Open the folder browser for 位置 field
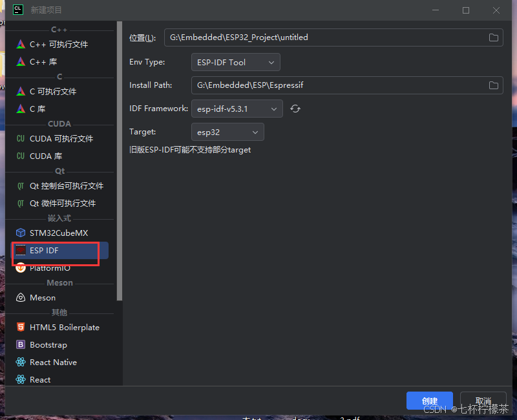This screenshot has height=420, width=517. point(493,37)
